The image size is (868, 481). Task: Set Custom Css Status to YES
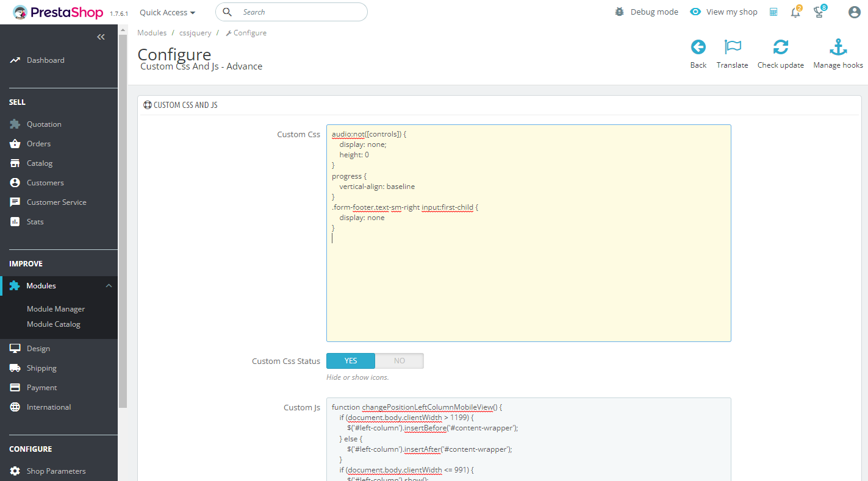[351, 361]
